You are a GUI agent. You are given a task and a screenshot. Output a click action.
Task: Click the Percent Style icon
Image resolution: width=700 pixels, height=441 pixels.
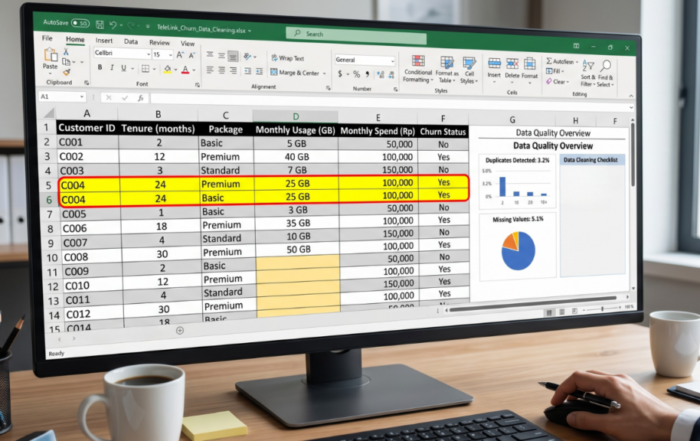point(356,74)
